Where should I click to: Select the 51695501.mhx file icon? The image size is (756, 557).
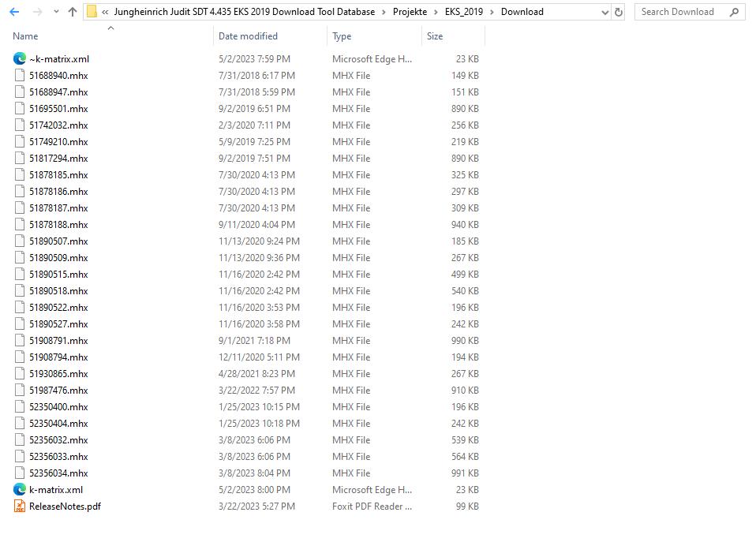(19, 108)
